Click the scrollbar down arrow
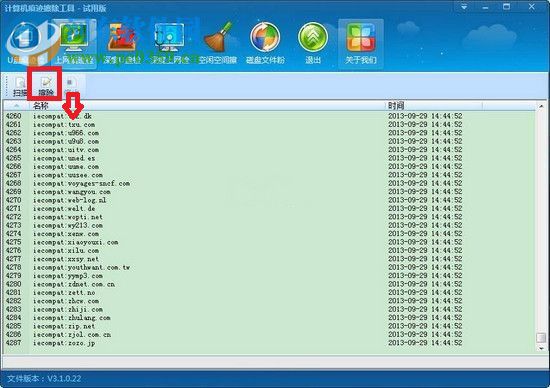The width and height of the screenshot is (550, 388). tap(541, 348)
